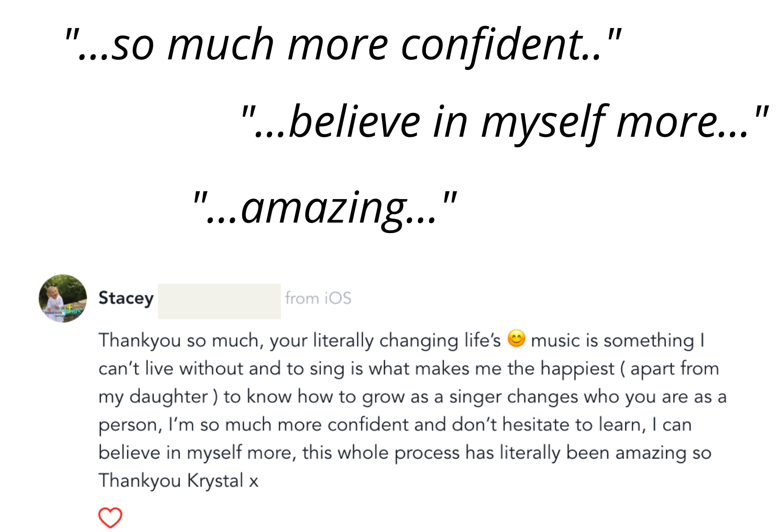Screen dimensions: 783x532
Task: Click the commenter name Stacey
Action: pos(126,298)
